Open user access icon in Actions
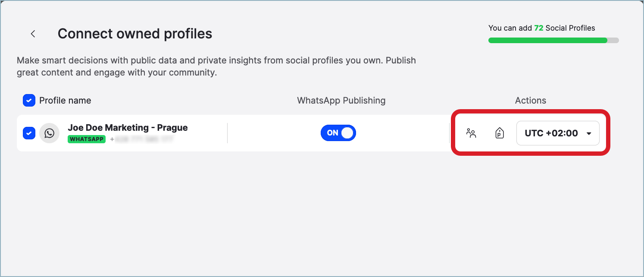Image resolution: width=644 pixels, height=277 pixels. (x=471, y=133)
